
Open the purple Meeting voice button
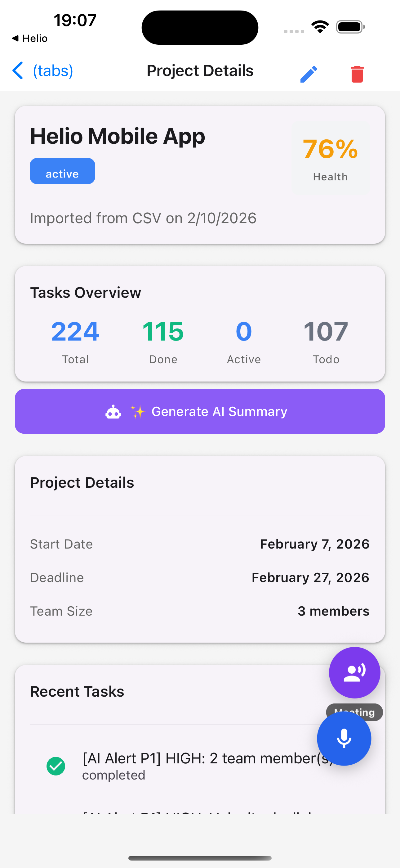(x=354, y=672)
